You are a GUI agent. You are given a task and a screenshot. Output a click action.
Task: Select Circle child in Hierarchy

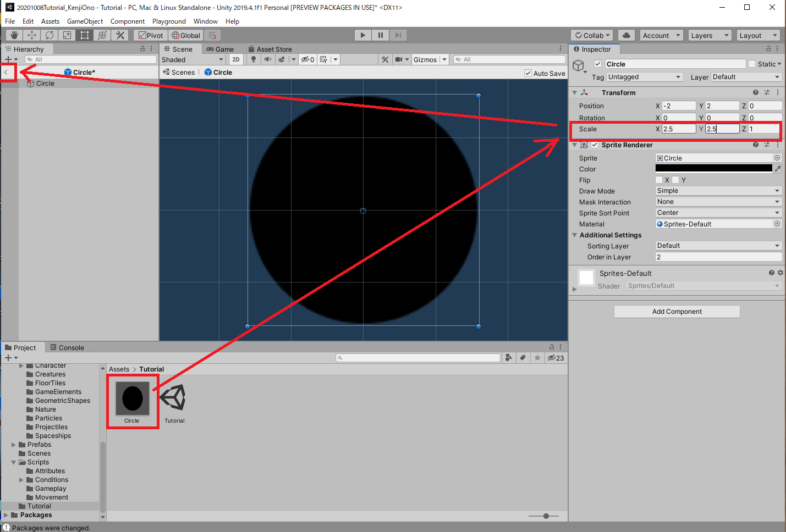45,84
